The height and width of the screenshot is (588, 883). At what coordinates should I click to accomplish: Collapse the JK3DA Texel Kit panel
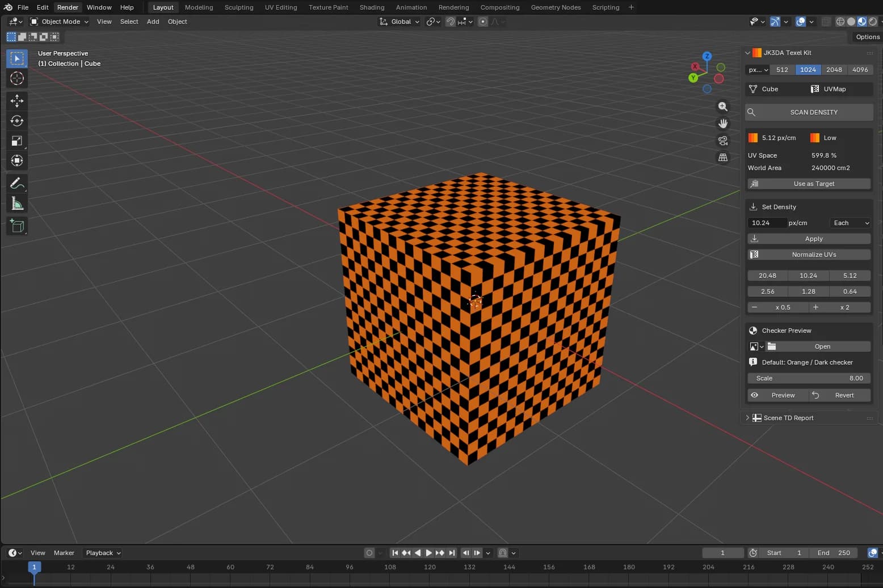pyautogui.click(x=748, y=53)
